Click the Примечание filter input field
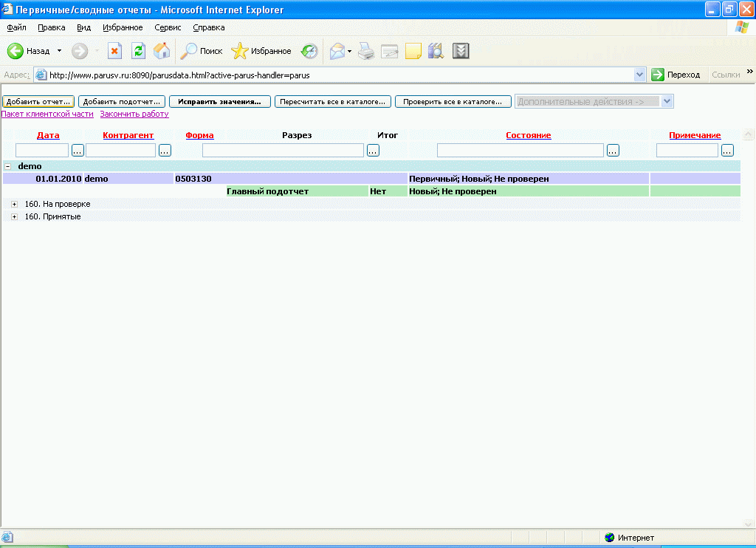756x548 pixels. tap(687, 151)
